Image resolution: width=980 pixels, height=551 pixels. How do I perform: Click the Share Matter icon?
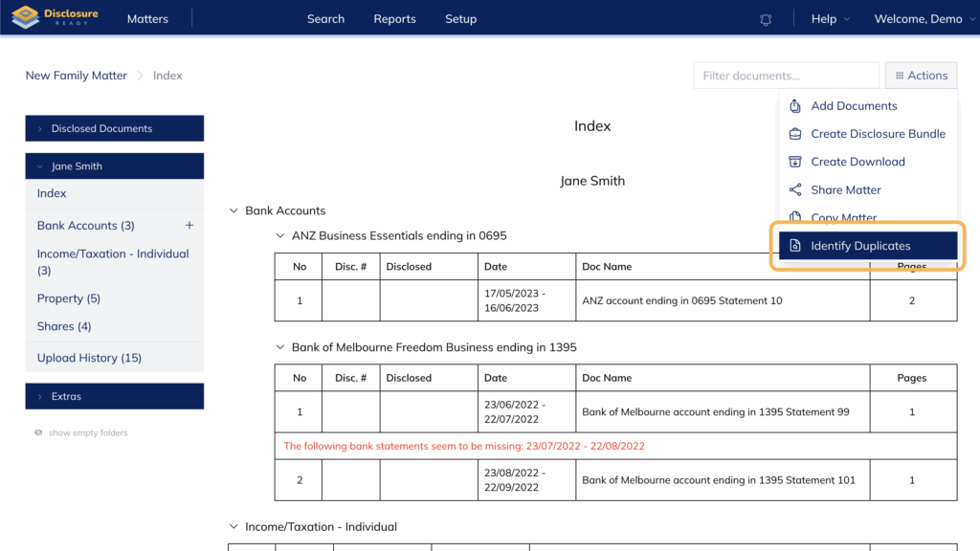pyautogui.click(x=794, y=189)
